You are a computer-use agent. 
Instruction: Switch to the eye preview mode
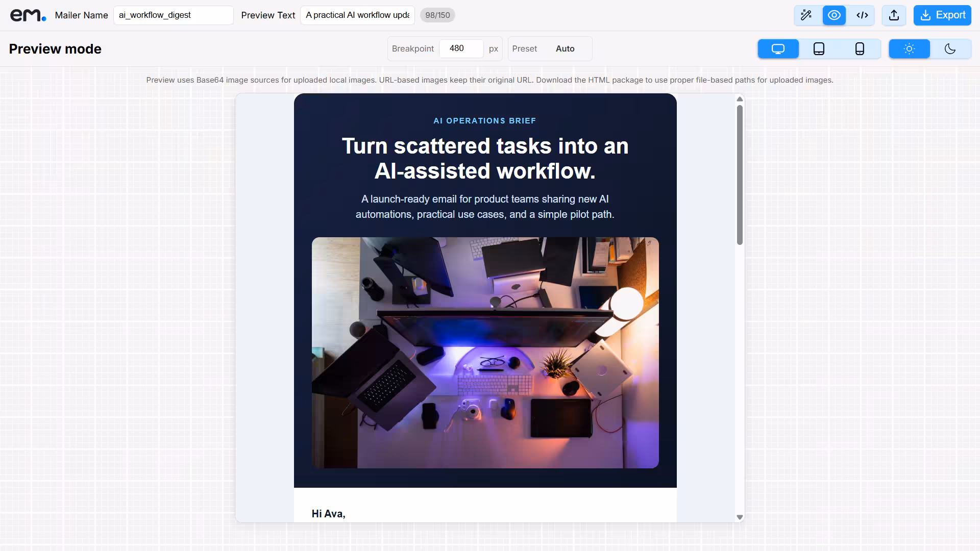[834, 15]
